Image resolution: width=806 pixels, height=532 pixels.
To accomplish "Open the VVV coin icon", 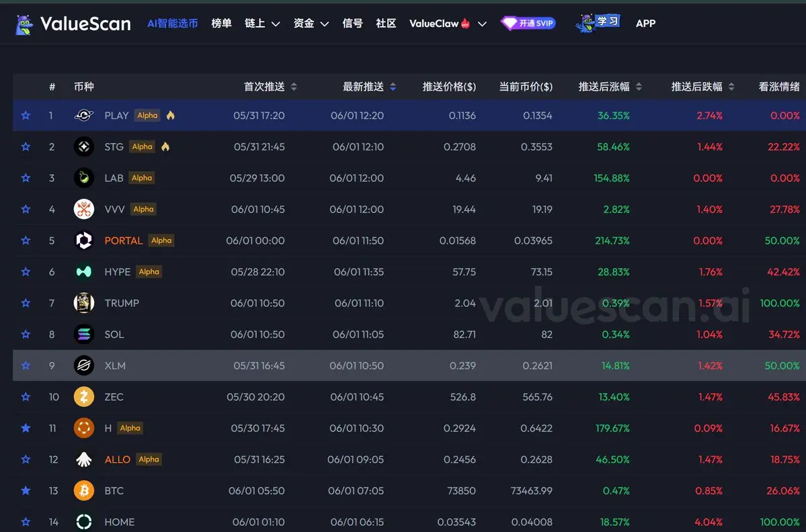I will 84,210.
